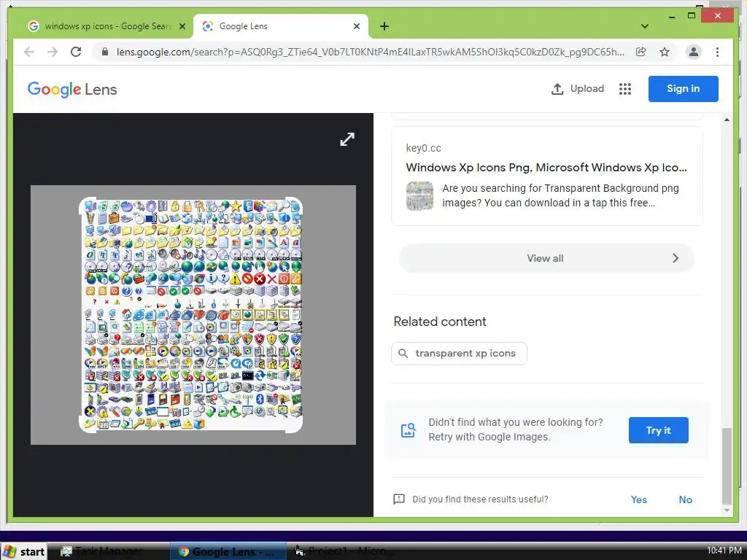Click the Sign in button

[x=683, y=88]
